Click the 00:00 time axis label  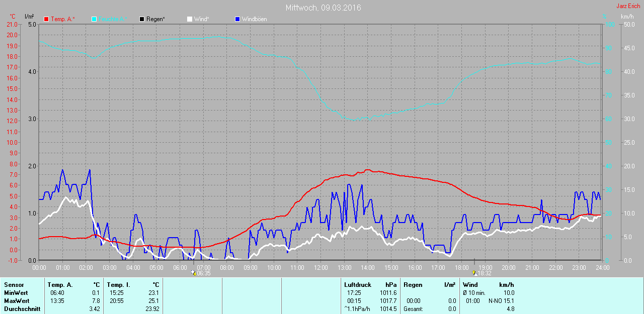39,268
